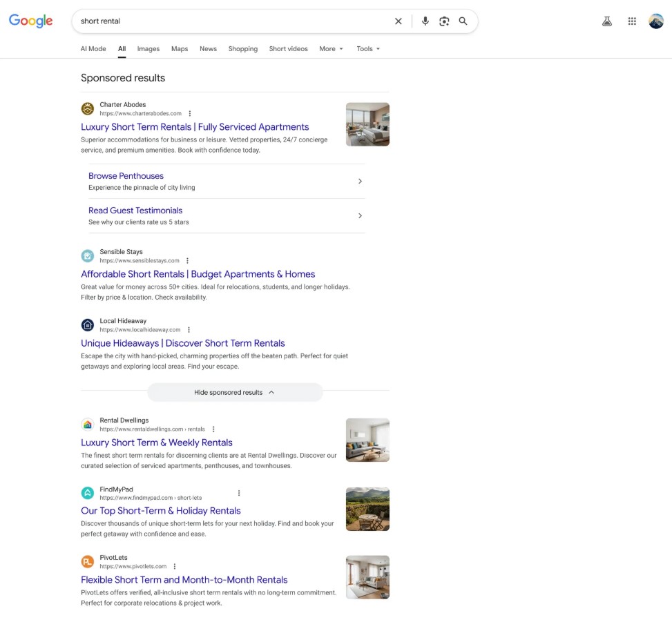Image resolution: width=672 pixels, height=622 pixels.
Task: Switch to the Shopping tab
Action: (x=242, y=48)
